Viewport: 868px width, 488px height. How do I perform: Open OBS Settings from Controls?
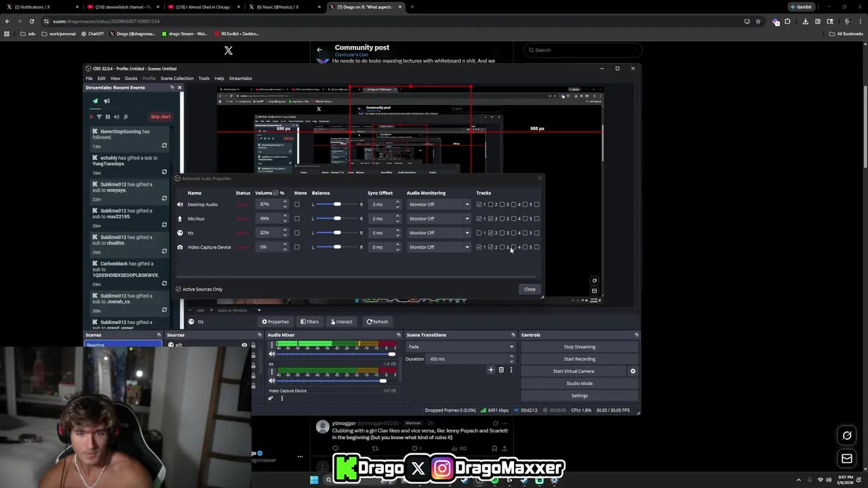point(580,395)
